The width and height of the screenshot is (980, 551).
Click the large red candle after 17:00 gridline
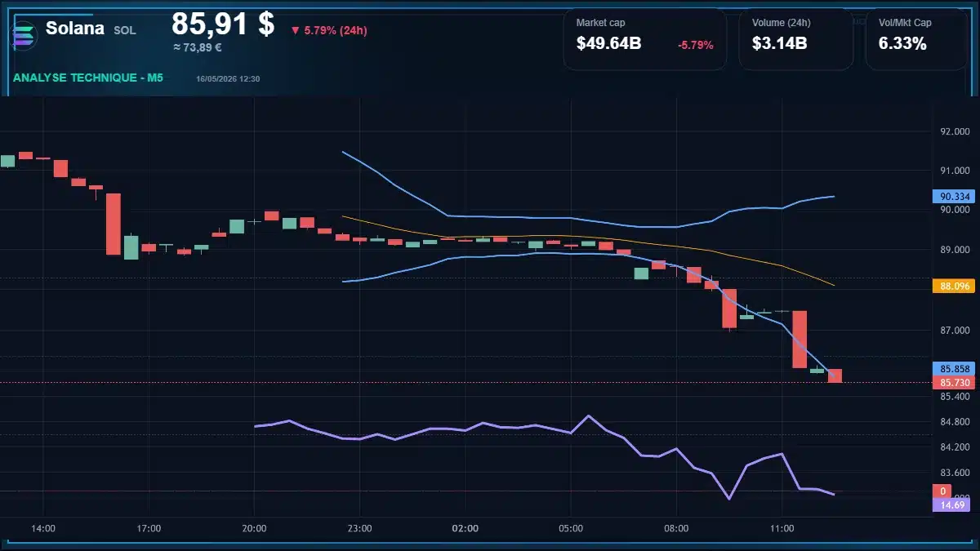point(114,224)
